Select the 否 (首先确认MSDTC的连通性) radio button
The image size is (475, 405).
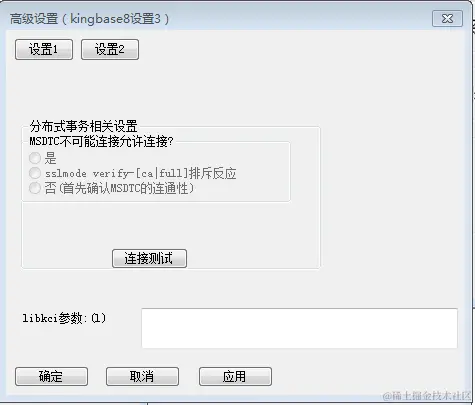pos(35,188)
